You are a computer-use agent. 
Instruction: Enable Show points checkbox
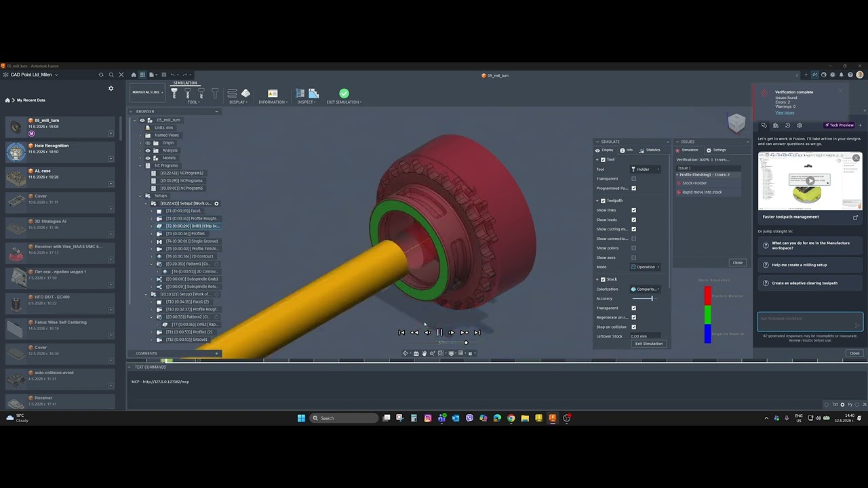633,248
